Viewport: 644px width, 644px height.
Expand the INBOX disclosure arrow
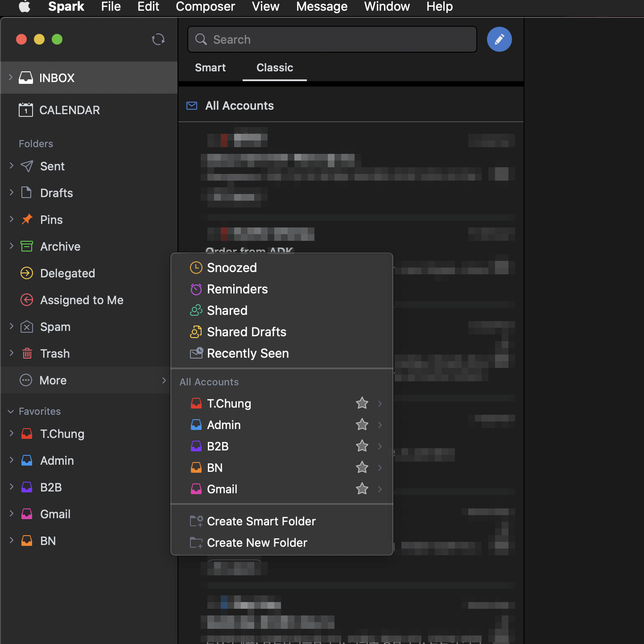point(11,77)
